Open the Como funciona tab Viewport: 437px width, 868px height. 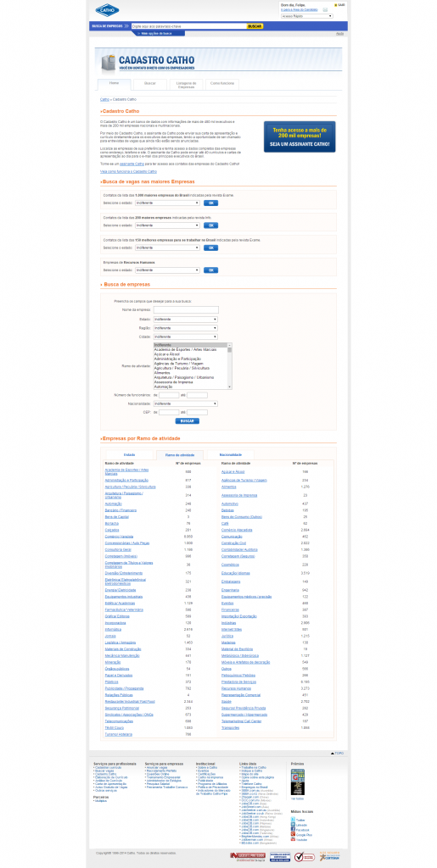click(222, 84)
